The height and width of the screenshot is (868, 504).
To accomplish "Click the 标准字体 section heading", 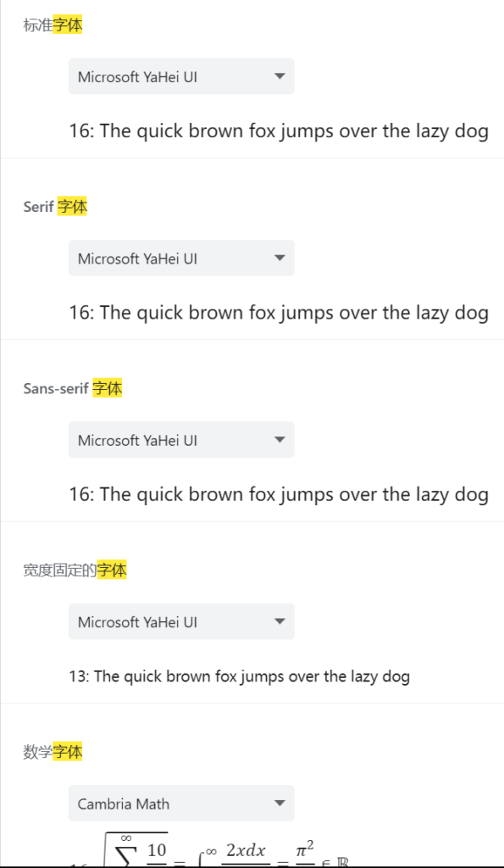I will point(53,25).
